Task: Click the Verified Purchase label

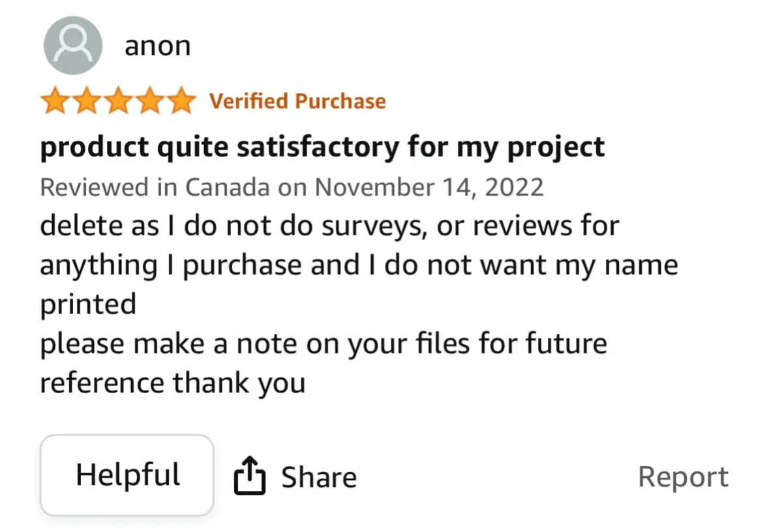Action: tap(297, 101)
